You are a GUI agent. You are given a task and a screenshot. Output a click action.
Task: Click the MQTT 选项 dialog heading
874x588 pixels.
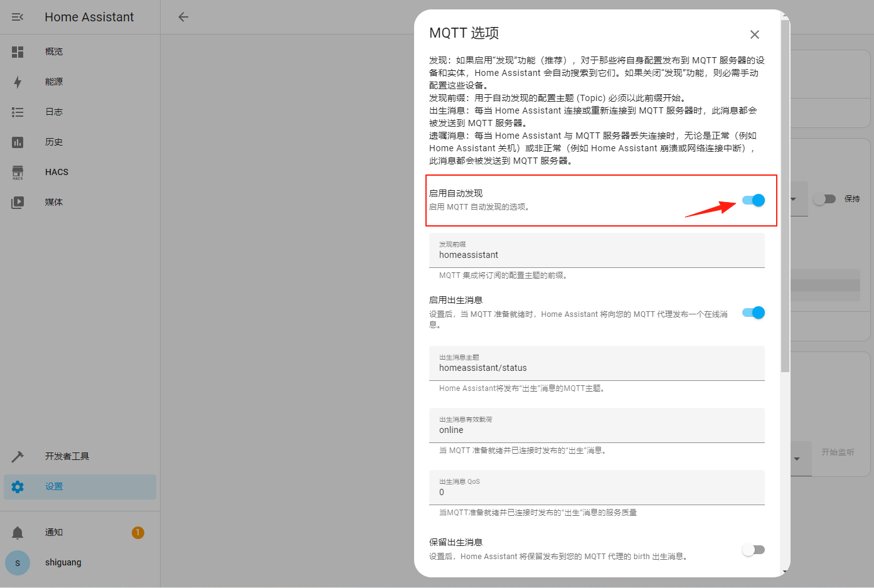pos(464,33)
